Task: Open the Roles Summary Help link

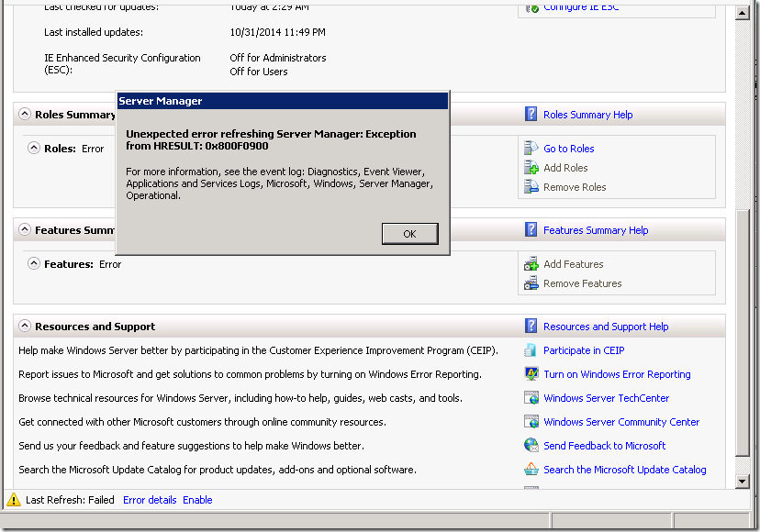Action: coord(588,115)
